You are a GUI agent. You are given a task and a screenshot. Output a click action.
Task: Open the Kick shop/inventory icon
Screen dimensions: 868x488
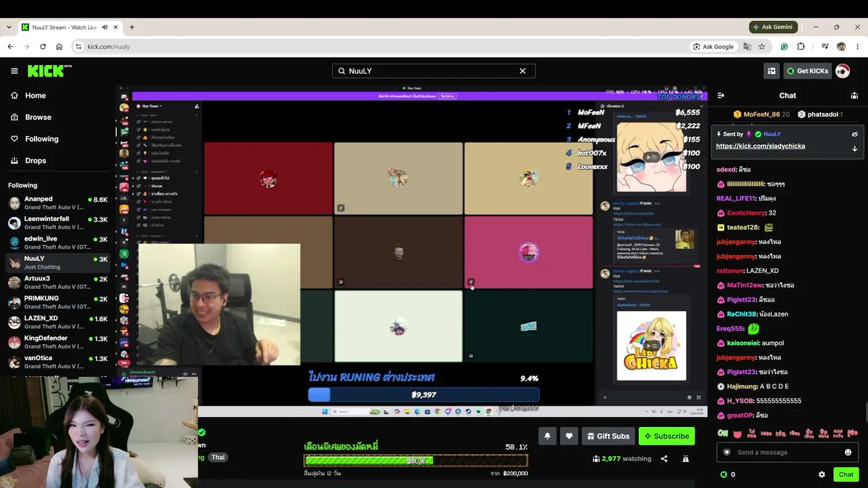coord(772,70)
